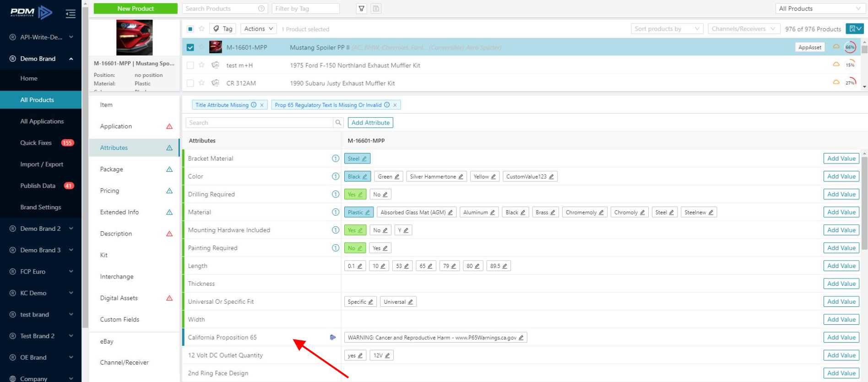This screenshot has width=868, height=382.
Task: Click info icon on Prop 65 Regulatory chip
Action: point(387,105)
